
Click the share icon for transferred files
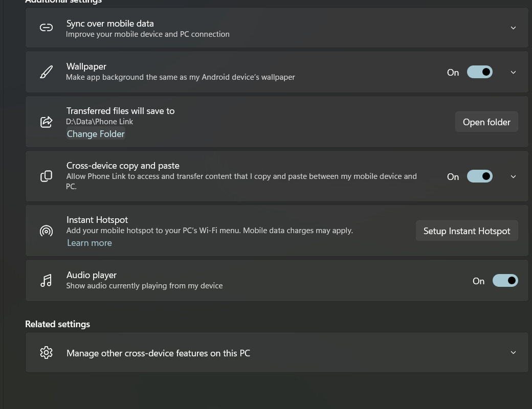point(46,122)
